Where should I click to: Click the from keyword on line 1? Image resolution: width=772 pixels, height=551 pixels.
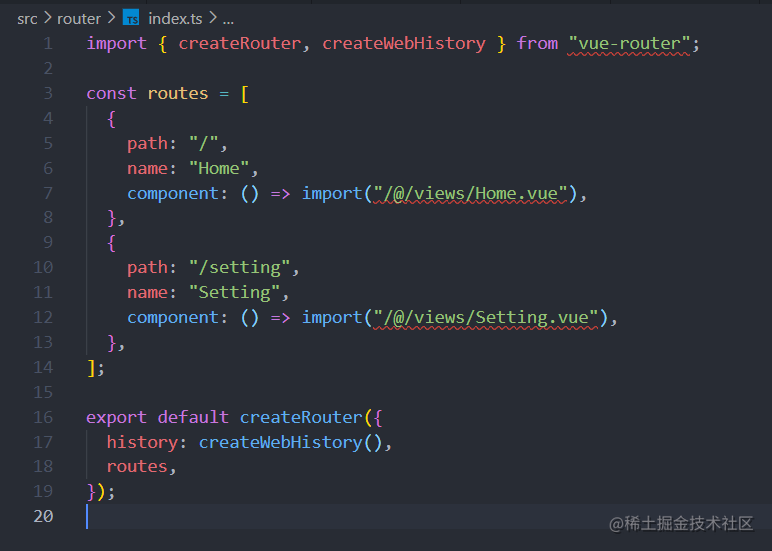tap(537, 43)
